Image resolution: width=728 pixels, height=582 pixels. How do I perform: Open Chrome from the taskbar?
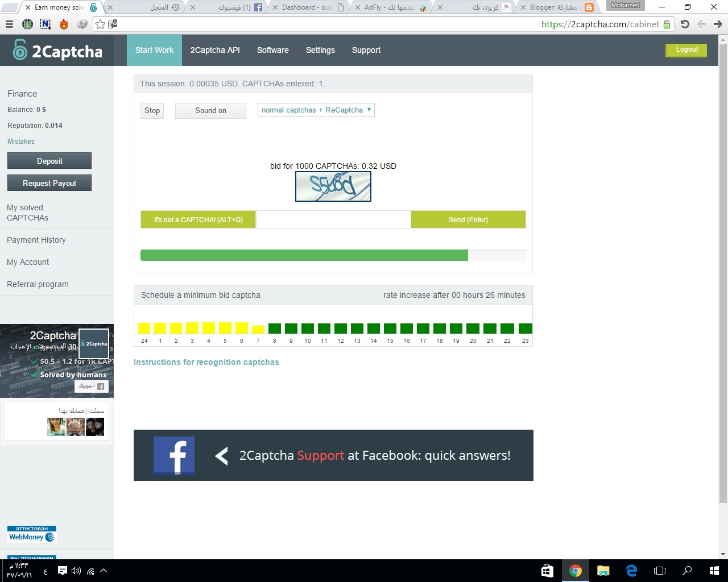pyautogui.click(x=576, y=571)
